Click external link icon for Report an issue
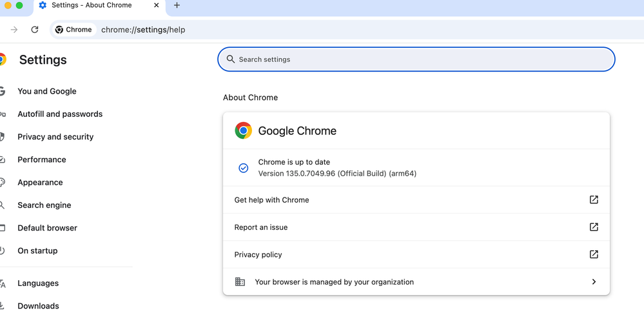This screenshot has width=644, height=315. point(594,227)
